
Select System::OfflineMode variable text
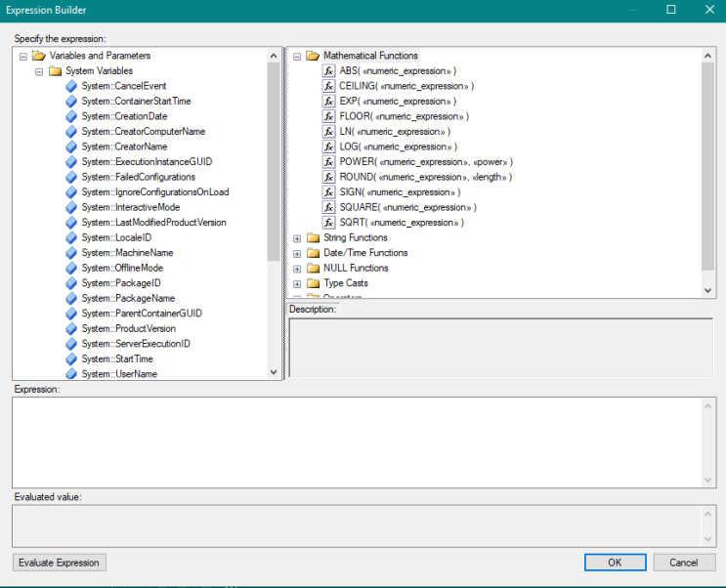(x=122, y=268)
